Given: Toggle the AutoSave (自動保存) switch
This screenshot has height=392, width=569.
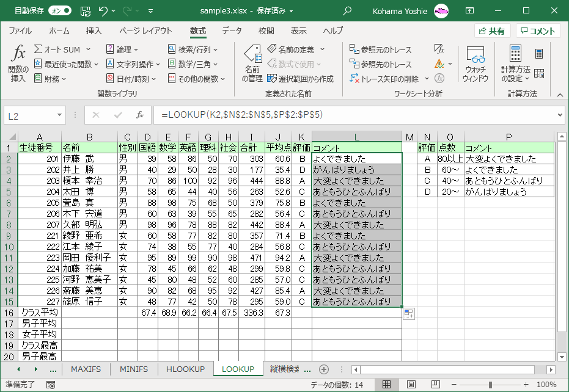Looking at the screenshot, I should [59, 10].
